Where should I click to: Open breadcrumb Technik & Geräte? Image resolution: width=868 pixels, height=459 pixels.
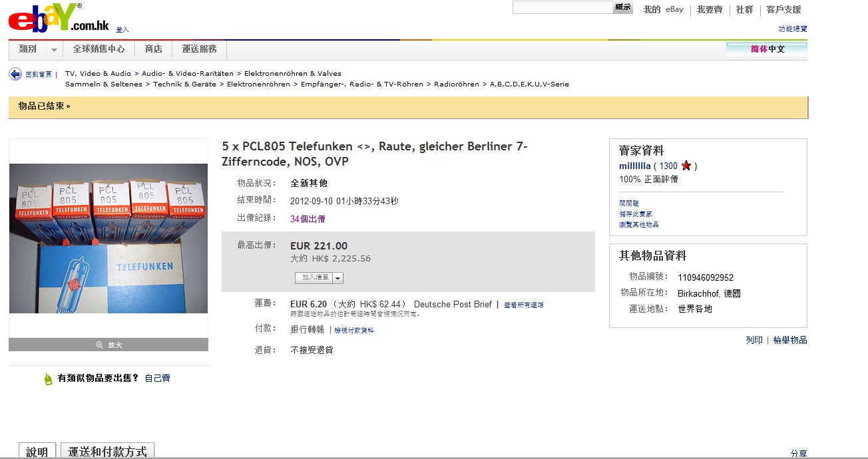[185, 84]
